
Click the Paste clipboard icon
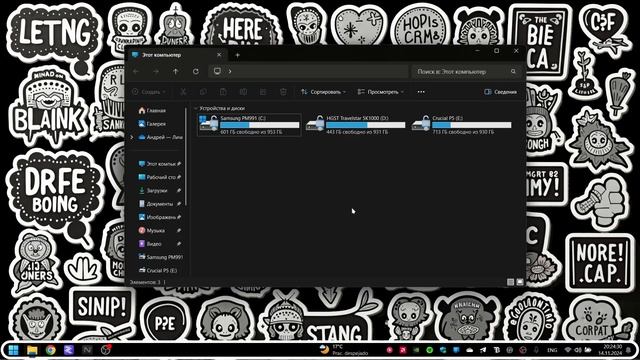coord(223,92)
